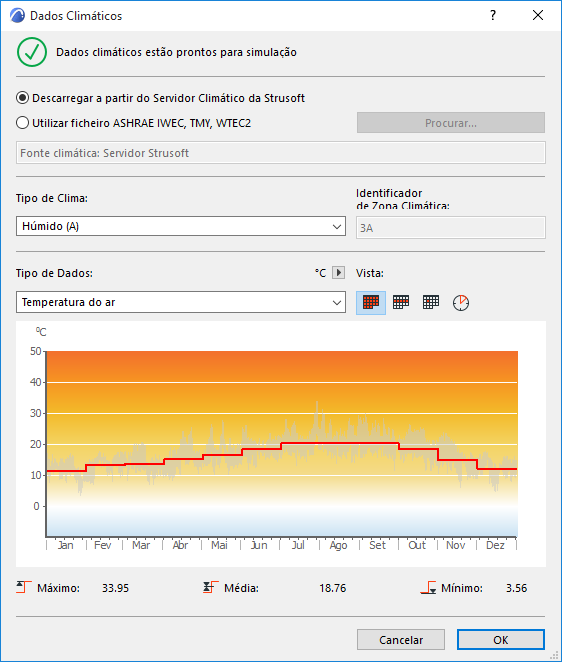Click the Mínimo value 3.56
The height and width of the screenshot is (662, 562).
coord(516,588)
